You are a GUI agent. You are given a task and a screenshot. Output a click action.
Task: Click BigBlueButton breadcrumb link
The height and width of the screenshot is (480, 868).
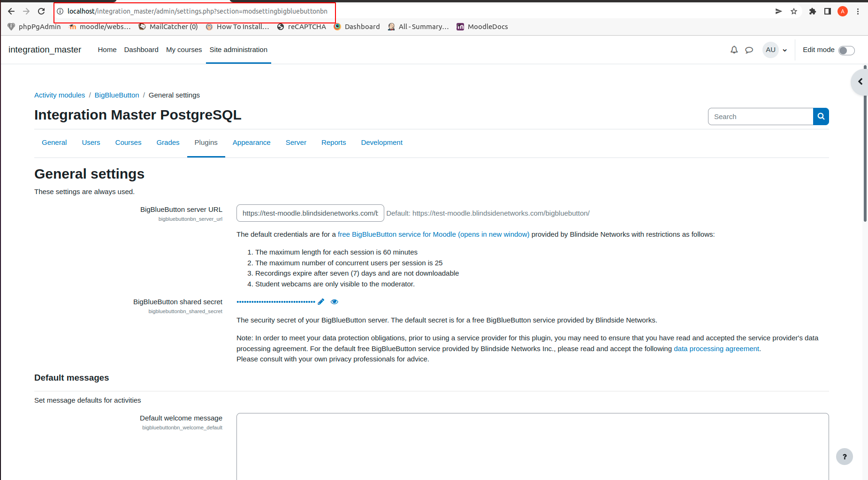tap(117, 95)
